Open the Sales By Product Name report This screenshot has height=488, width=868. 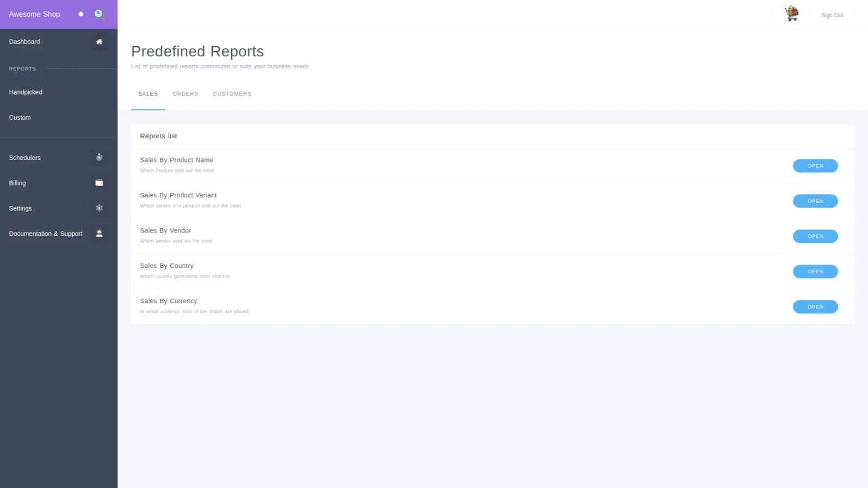tap(815, 166)
